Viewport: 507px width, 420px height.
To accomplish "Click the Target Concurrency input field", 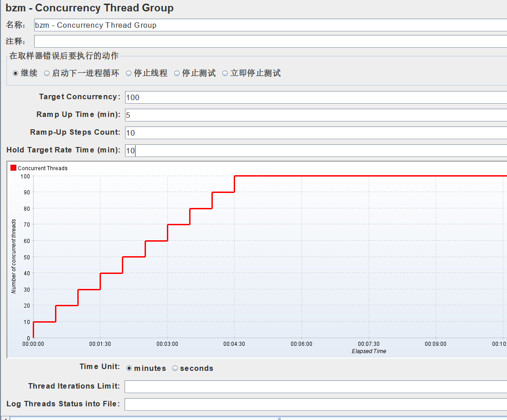I will click(x=227, y=97).
